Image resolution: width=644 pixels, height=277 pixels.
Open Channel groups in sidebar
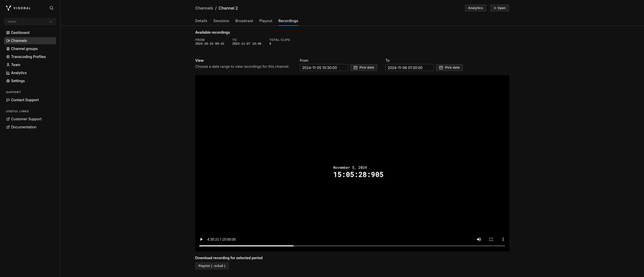pos(30,49)
